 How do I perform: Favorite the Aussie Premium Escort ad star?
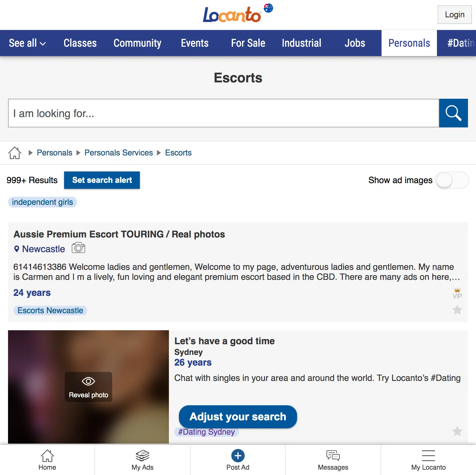click(457, 310)
